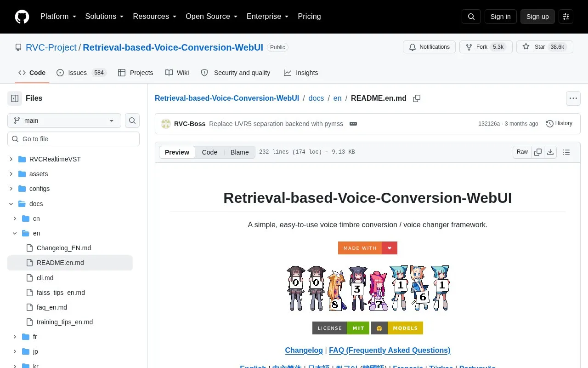The width and height of the screenshot is (588, 368).
Task: Open the Solutions dropdown menu
Action: click(105, 17)
